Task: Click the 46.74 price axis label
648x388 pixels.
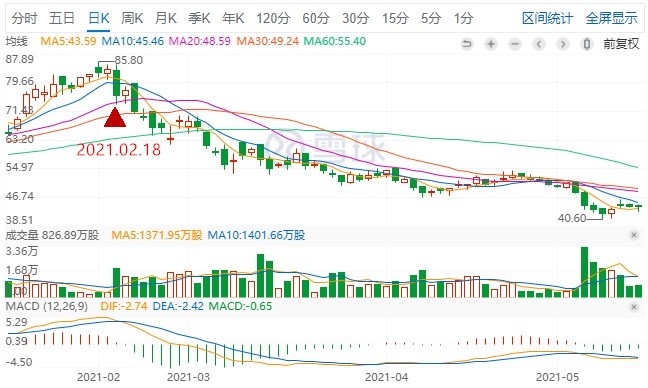Action: (19, 196)
